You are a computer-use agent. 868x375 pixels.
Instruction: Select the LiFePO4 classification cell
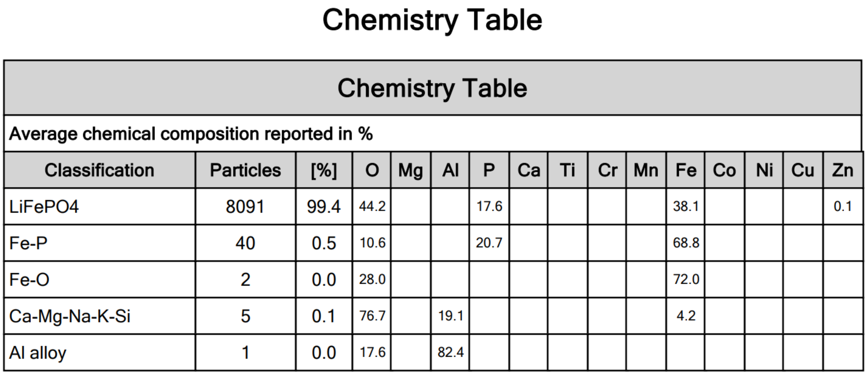[x=100, y=206]
